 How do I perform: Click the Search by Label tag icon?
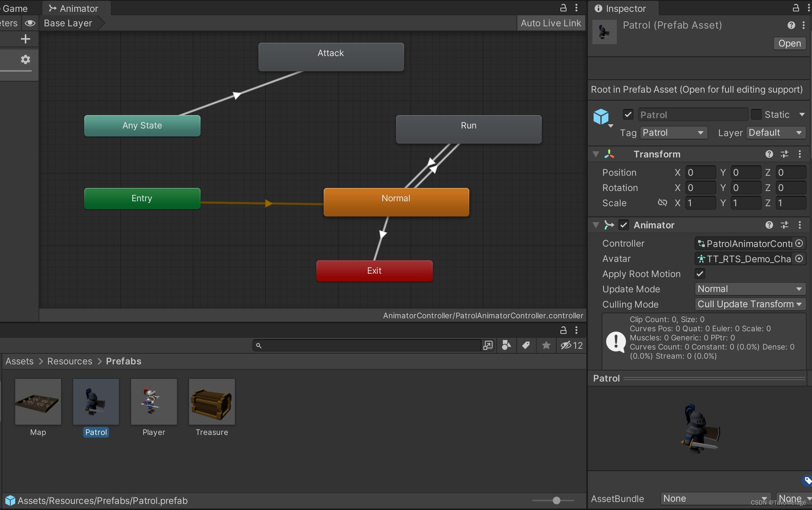[x=526, y=345]
